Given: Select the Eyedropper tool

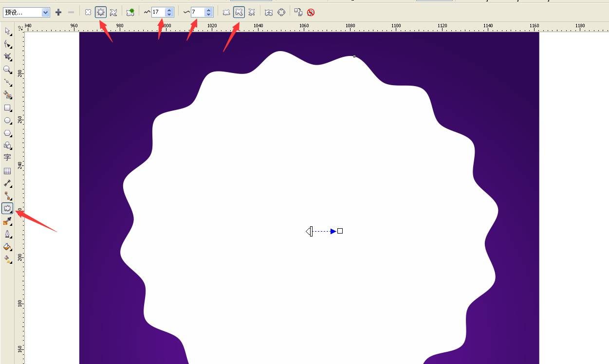Looking at the screenshot, I should tap(7, 221).
